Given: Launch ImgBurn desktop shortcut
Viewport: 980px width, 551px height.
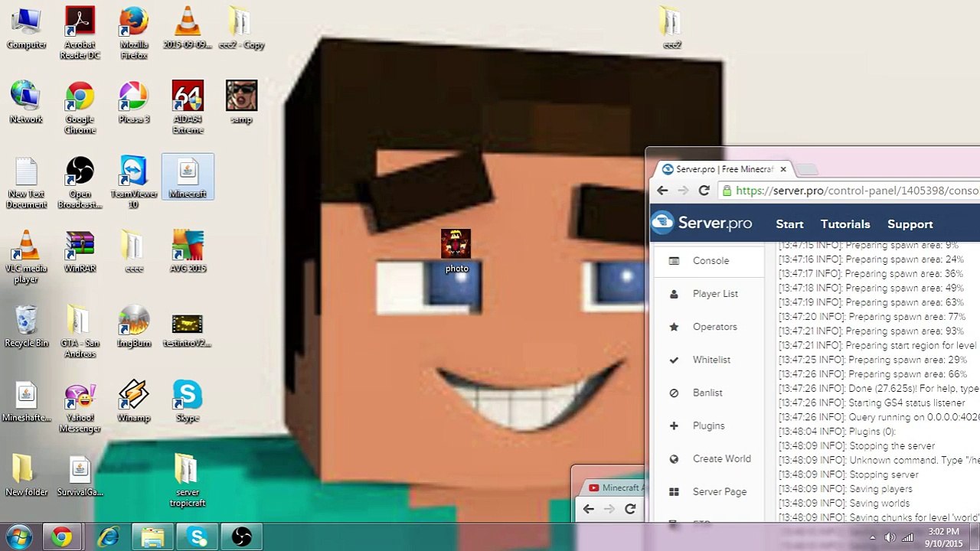Looking at the screenshot, I should tap(134, 326).
